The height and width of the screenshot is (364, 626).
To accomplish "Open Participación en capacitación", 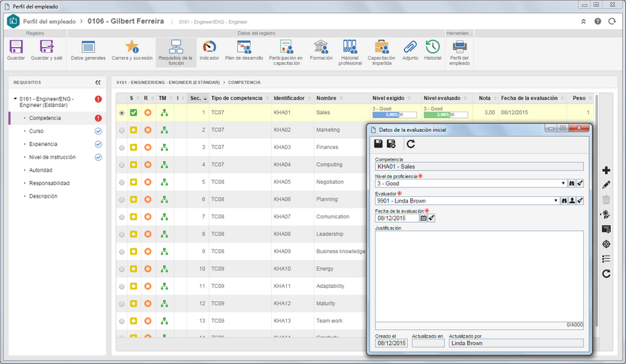I will 286,46.
